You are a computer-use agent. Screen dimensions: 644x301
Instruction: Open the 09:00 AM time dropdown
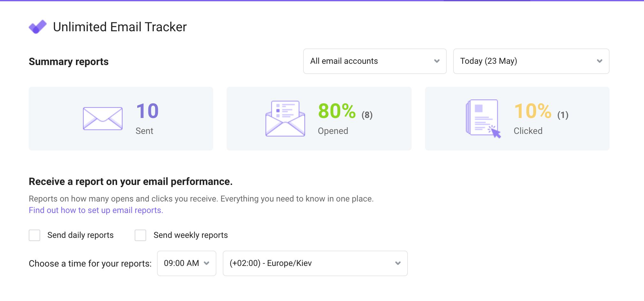186,263
